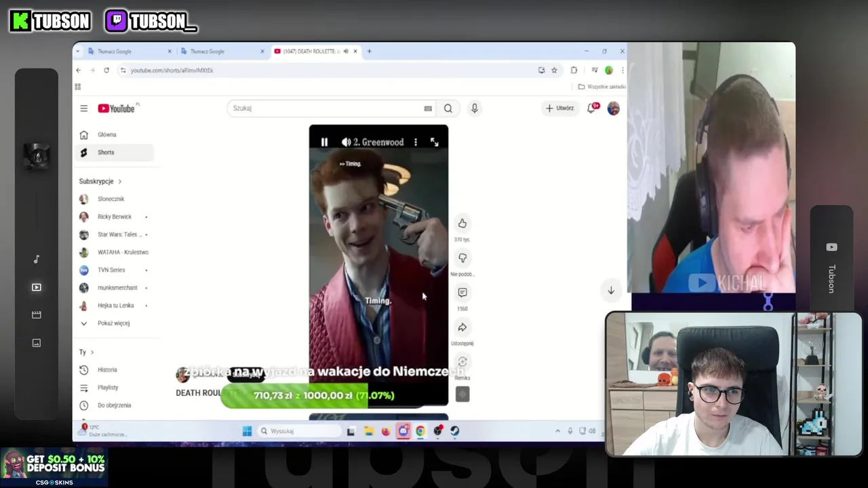The width and height of the screenshot is (868, 488).
Task: Expand the Ty section chevron
Action: (x=92, y=352)
